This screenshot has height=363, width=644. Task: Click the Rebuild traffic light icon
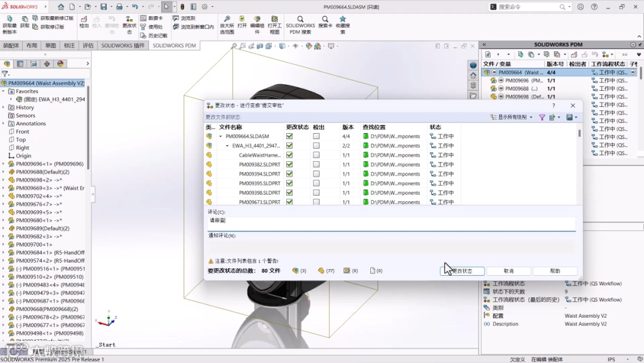182,7
